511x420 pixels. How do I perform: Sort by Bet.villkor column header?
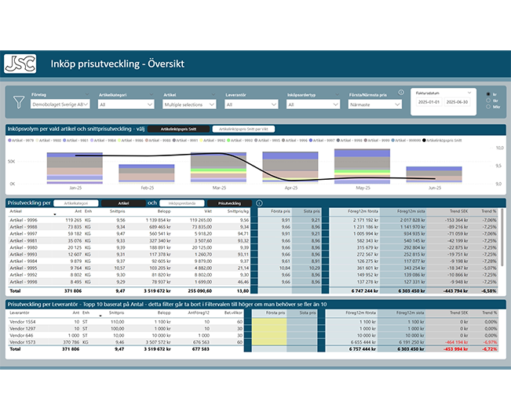pyautogui.click(x=233, y=312)
